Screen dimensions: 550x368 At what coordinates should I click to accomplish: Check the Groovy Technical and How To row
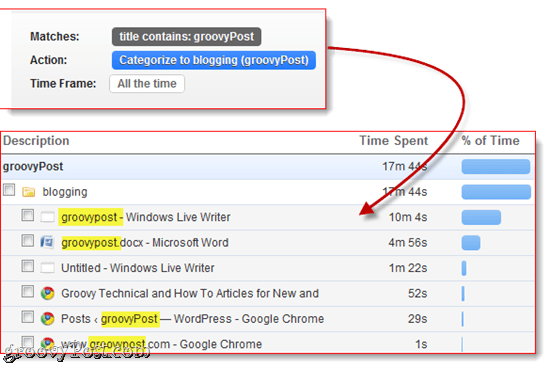point(28,292)
